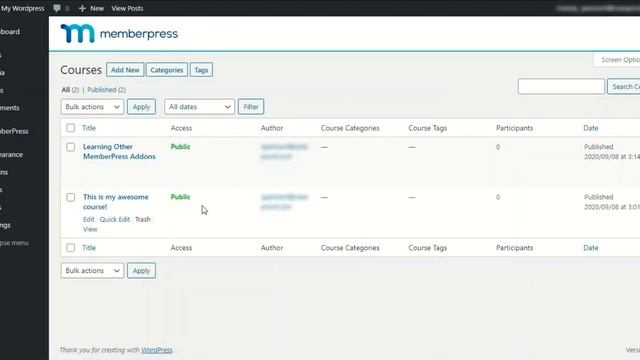Click Participants column header

click(x=515, y=128)
